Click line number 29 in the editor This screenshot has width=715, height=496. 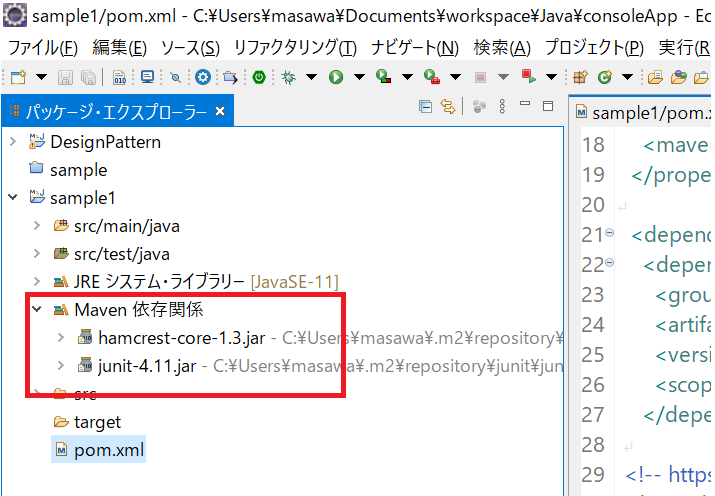pyautogui.click(x=593, y=475)
